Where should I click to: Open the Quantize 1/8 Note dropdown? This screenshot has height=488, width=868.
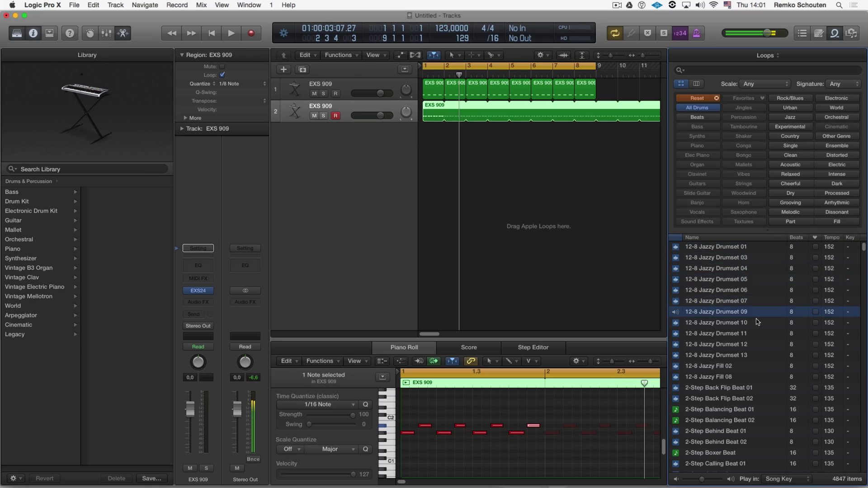point(242,84)
